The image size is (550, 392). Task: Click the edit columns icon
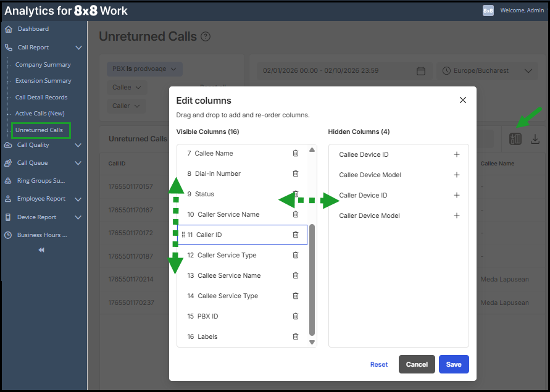click(x=515, y=139)
